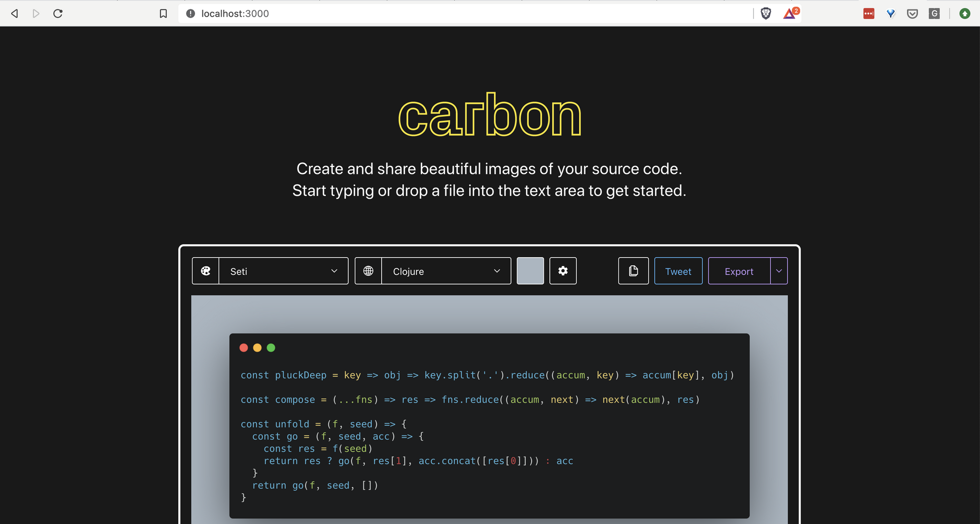Screen dimensions: 980x524
Task: Click in the code line 'const pluckDeep'
Action: [488, 375]
